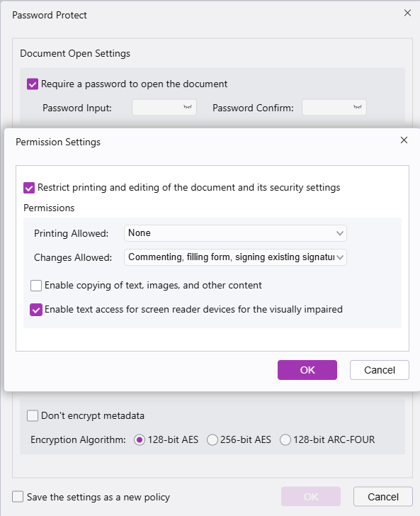Close the Permission Settings dialog
Image resolution: width=420 pixels, height=516 pixels.
tap(404, 140)
